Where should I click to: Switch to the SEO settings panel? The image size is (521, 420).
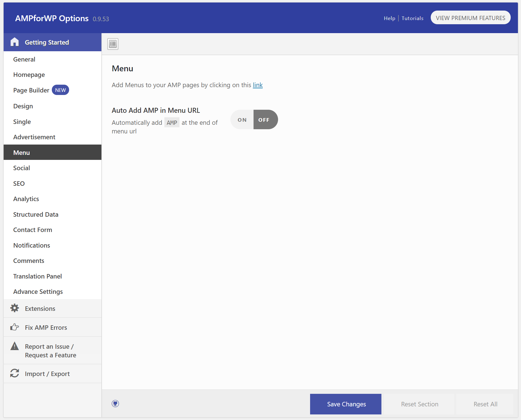19,183
